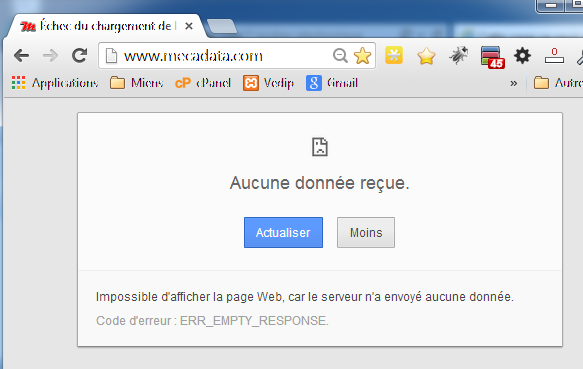Open the yellow asterisk extension
This screenshot has width=583, height=369.
(x=394, y=55)
